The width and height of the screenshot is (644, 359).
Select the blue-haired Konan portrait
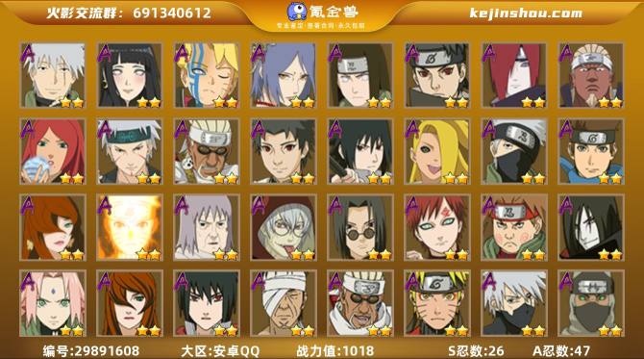[x=284, y=75]
